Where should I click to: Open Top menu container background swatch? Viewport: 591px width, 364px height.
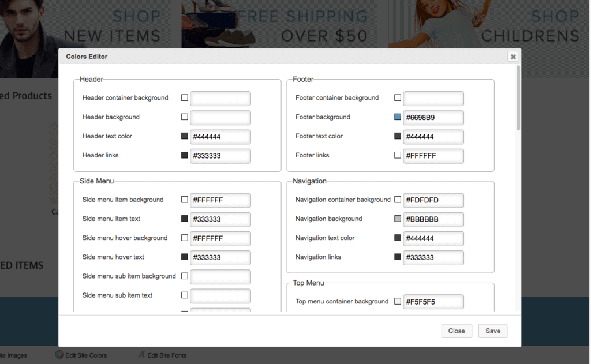click(397, 301)
